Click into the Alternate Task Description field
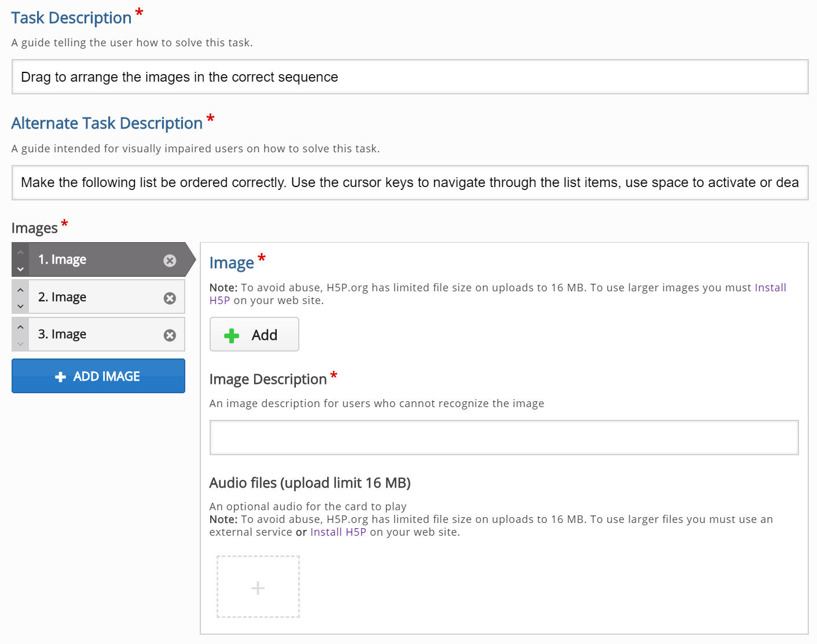817x644 pixels. [410, 183]
